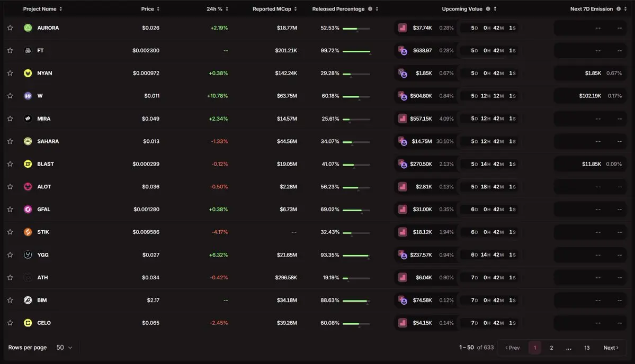Go to page 2
Viewport: 635px width, 364px height.
551,348
